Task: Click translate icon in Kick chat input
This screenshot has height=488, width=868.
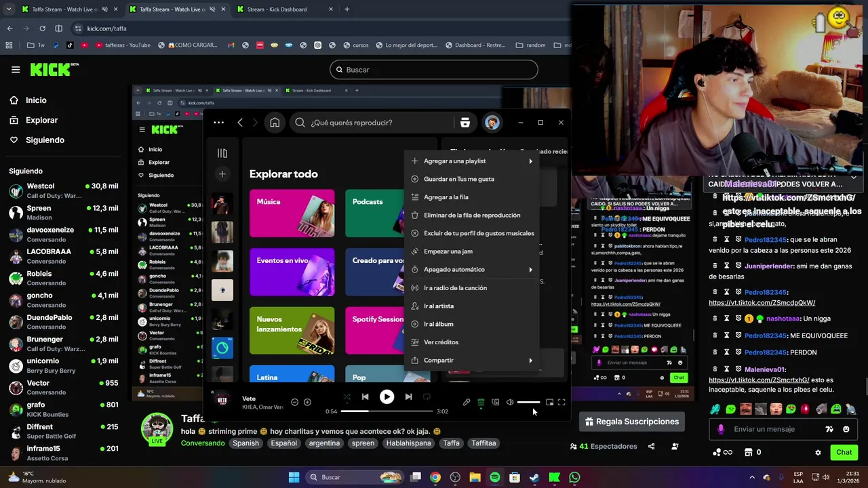Action: pyautogui.click(x=829, y=429)
